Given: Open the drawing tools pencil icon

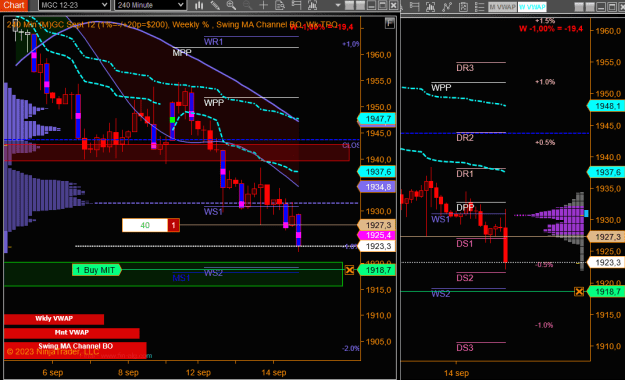Looking at the screenshot, I should tap(215, 5).
